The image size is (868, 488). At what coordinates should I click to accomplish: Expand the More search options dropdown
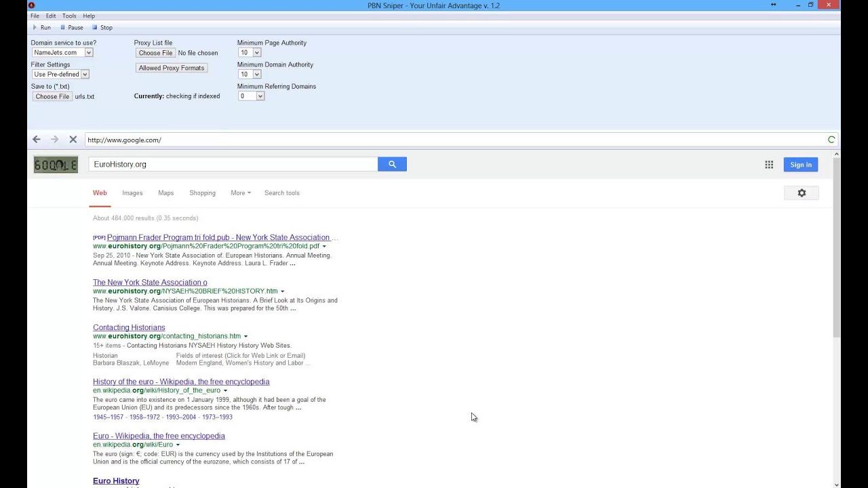point(241,193)
